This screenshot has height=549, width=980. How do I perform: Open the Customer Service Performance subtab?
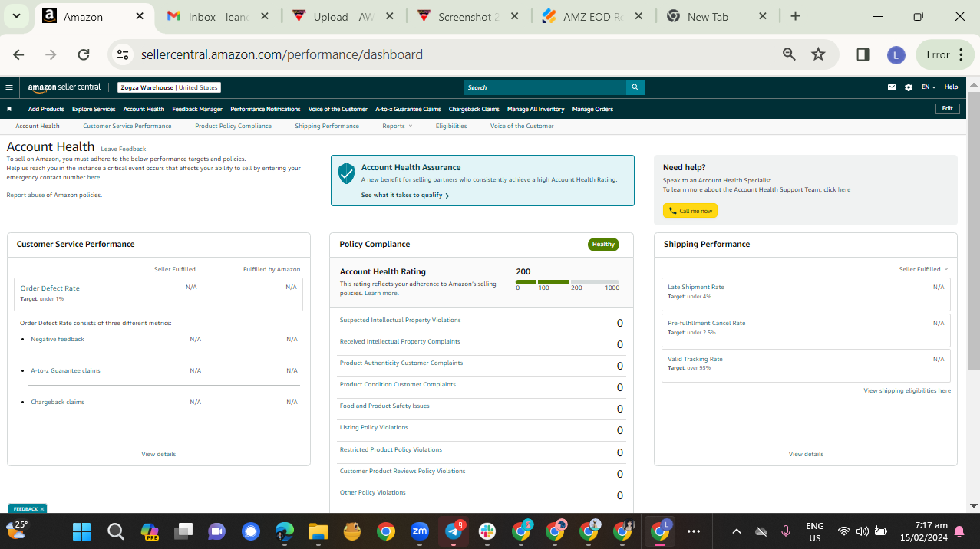(127, 126)
